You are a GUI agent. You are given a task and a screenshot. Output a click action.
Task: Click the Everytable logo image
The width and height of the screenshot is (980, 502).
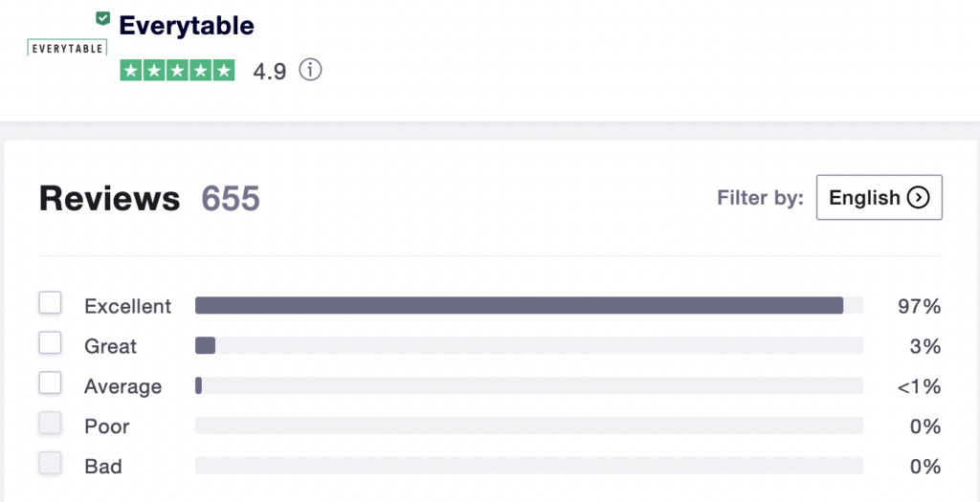coord(67,47)
